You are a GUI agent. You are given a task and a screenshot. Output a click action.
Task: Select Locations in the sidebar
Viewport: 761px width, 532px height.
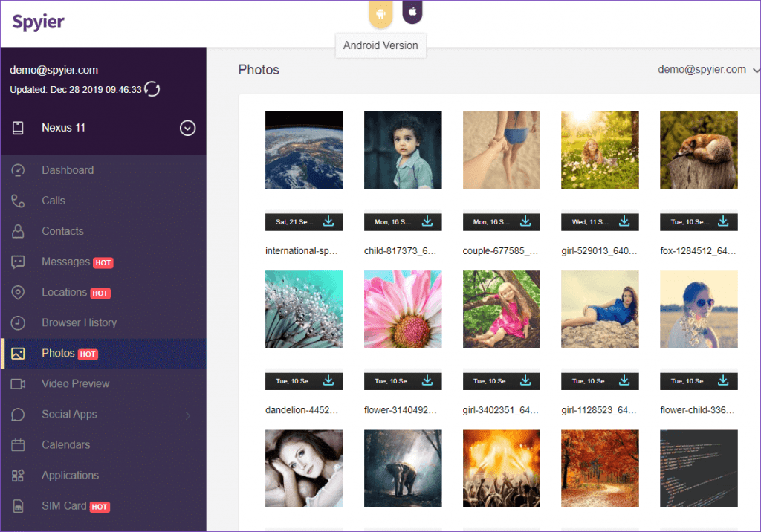click(64, 292)
